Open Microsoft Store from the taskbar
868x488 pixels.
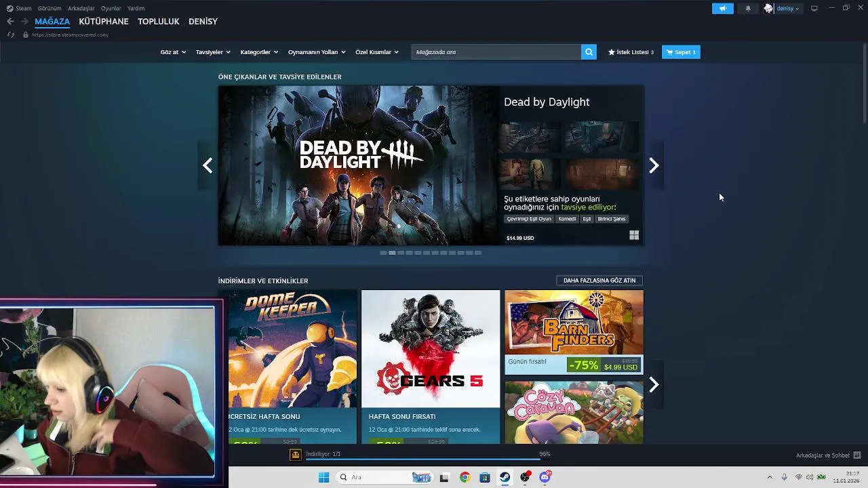[x=485, y=477]
